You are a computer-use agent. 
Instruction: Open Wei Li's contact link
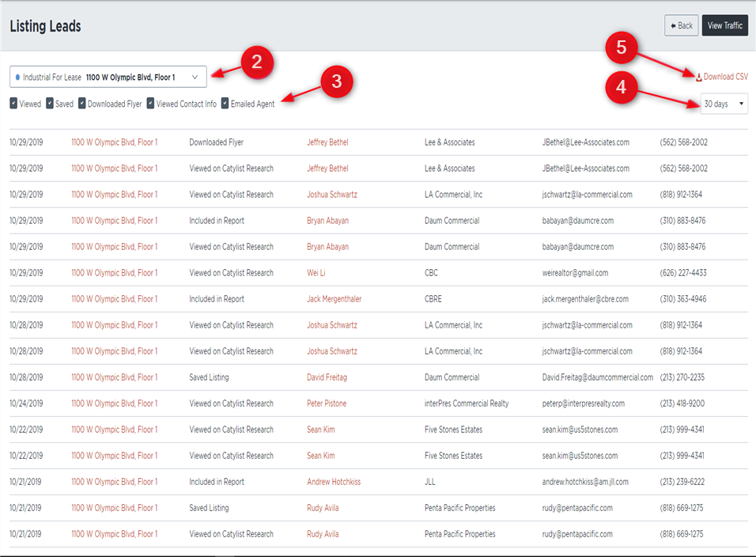coord(316,273)
